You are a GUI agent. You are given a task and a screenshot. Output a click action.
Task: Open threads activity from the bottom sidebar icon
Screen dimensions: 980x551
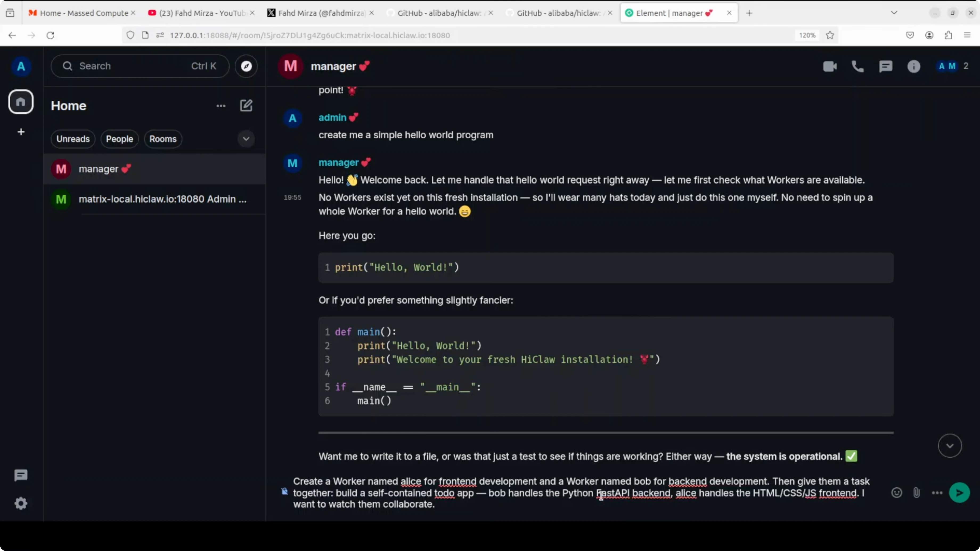(x=21, y=475)
